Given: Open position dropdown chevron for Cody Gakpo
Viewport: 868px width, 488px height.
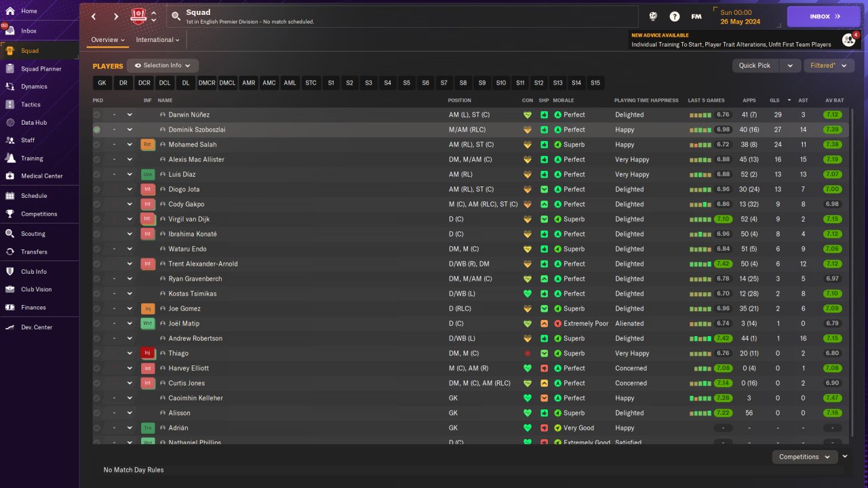Looking at the screenshot, I should pos(130,204).
